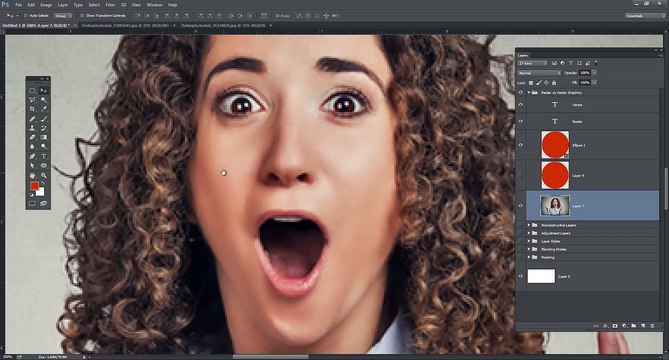This screenshot has width=669, height=360.
Task: Open the layer filter Kind dropdown
Action: point(532,63)
